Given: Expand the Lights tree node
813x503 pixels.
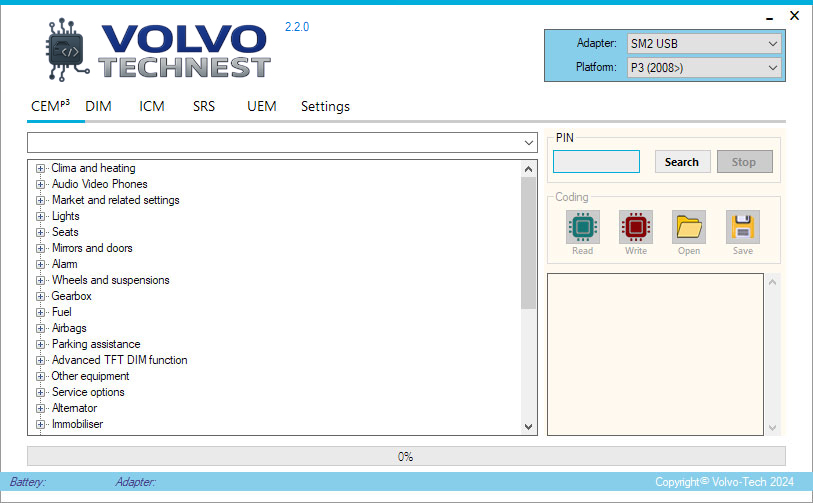Looking at the screenshot, I should [x=40, y=217].
